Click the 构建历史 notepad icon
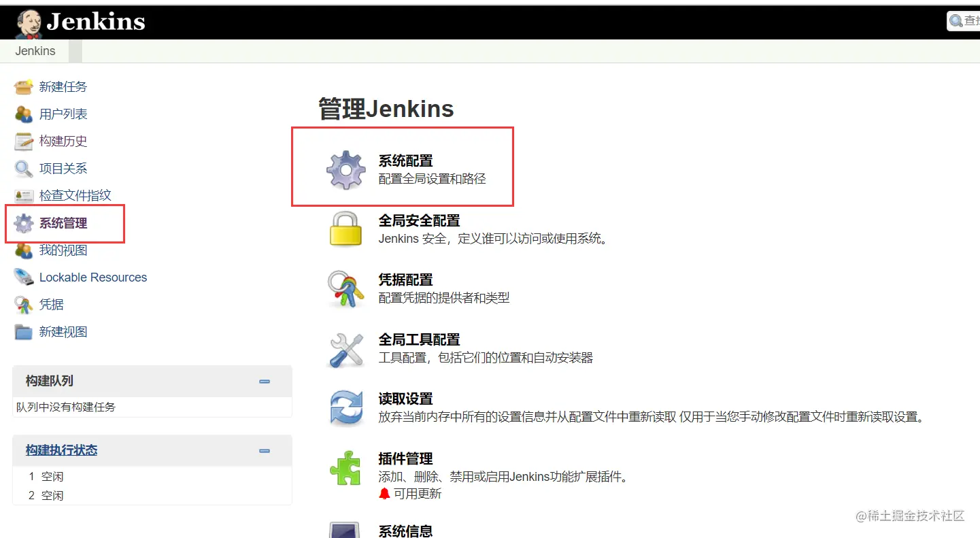The image size is (980, 538). pos(24,141)
